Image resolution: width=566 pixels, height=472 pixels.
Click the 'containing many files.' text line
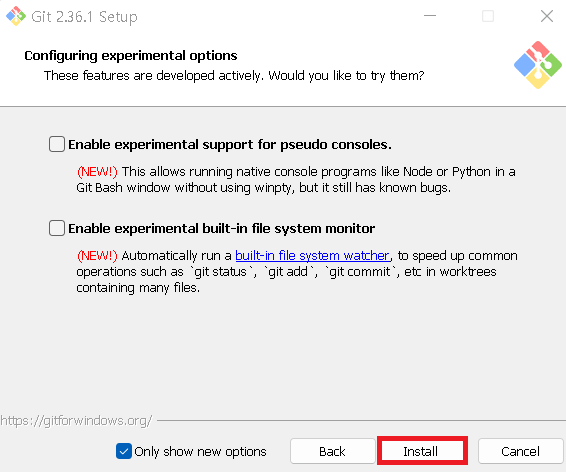coord(138,288)
